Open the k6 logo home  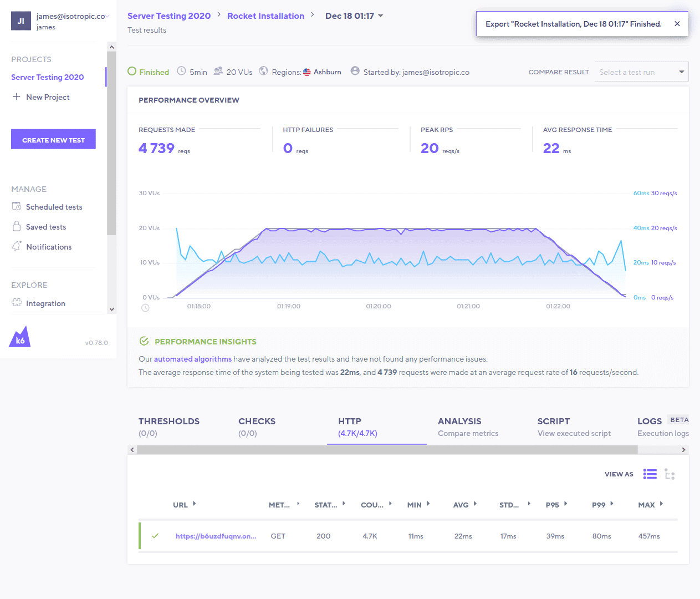pyautogui.click(x=20, y=337)
